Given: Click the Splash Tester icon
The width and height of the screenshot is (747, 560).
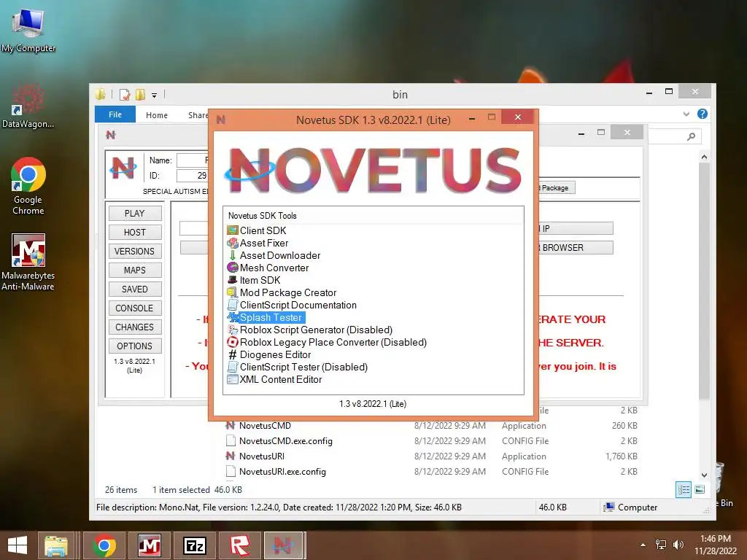Looking at the screenshot, I should 233,317.
